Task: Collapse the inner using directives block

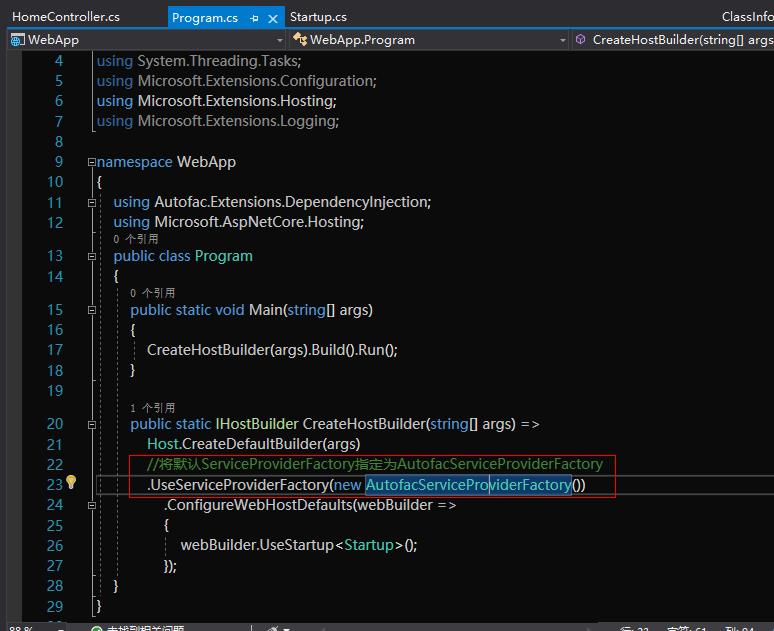Action: 91,202
